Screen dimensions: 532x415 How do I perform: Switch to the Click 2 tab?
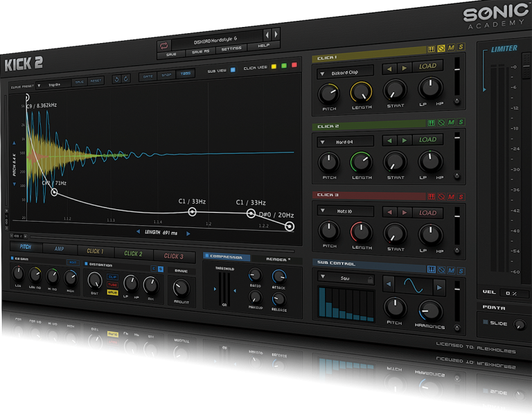click(x=133, y=254)
